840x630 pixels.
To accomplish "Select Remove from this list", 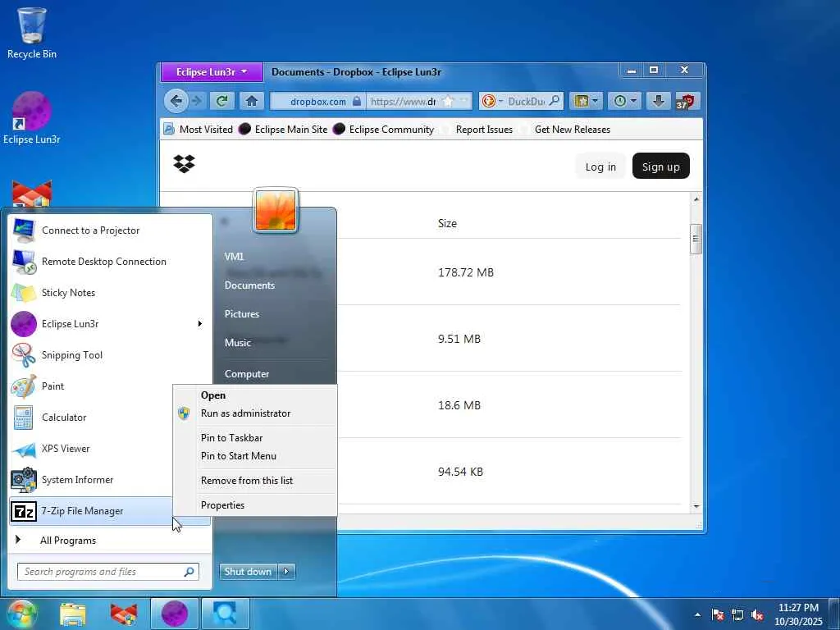I will click(x=255, y=481).
